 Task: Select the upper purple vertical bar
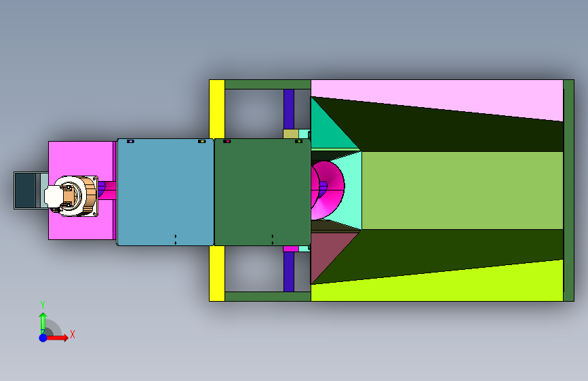click(x=289, y=109)
